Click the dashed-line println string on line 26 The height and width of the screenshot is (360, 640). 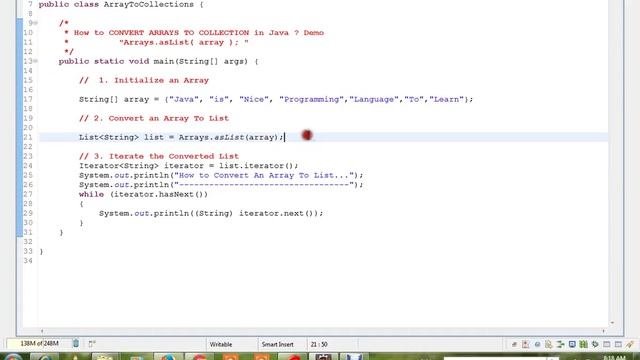264,185
